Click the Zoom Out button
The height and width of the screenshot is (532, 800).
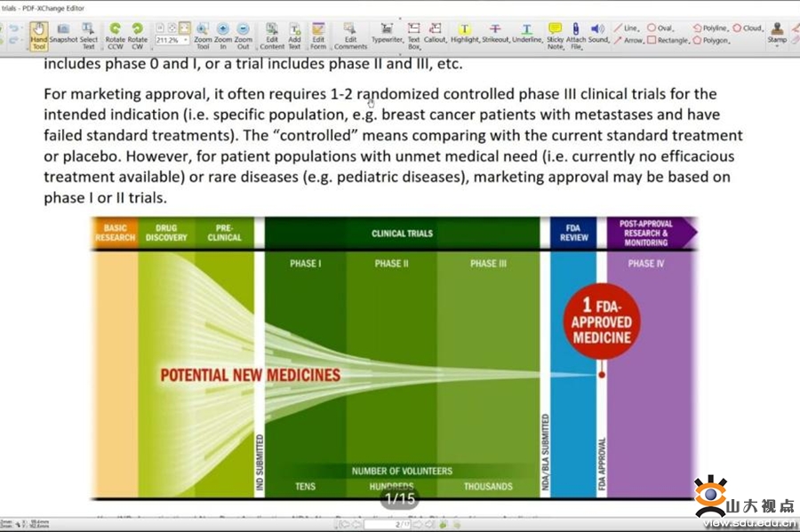point(243,35)
